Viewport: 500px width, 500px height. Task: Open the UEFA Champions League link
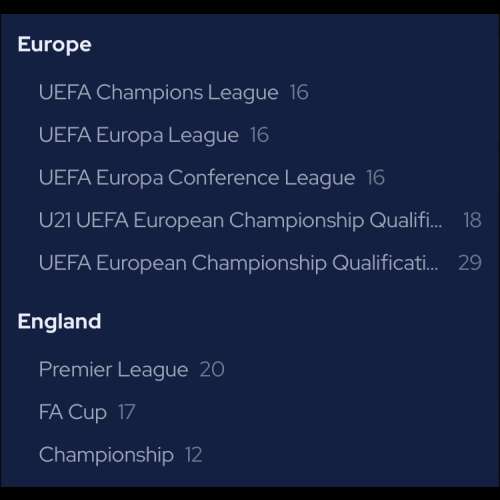[159, 93]
